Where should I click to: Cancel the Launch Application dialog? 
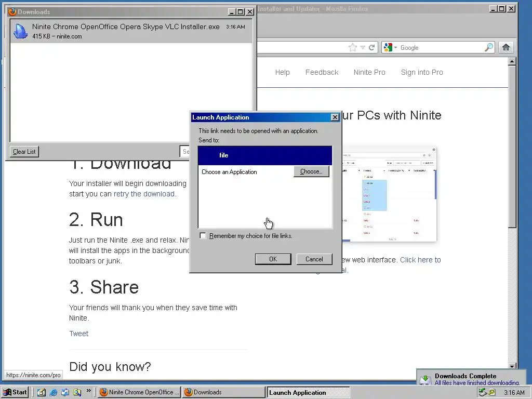pyautogui.click(x=314, y=259)
